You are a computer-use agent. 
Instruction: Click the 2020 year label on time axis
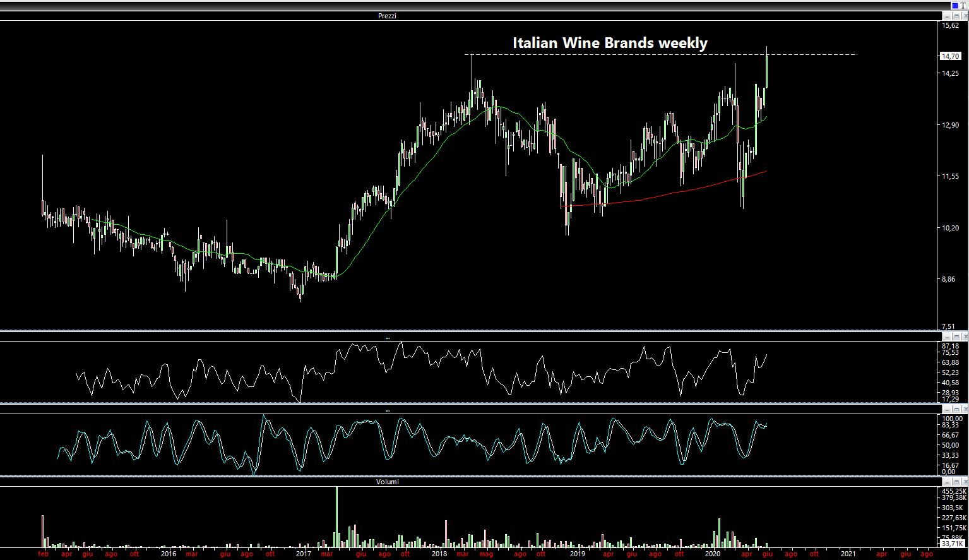713,554
